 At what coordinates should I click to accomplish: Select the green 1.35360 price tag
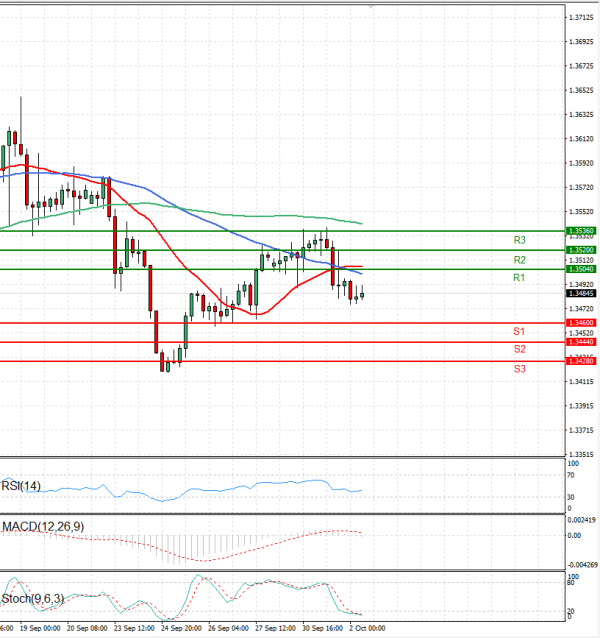coord(581,231)
